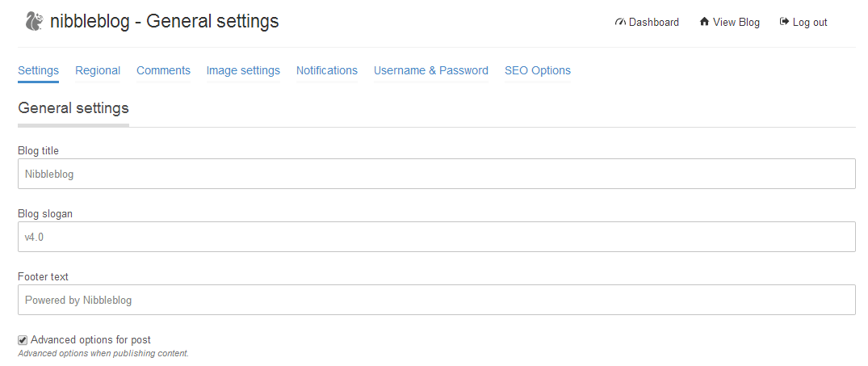Click the Log out arrow icon
The width and height of the screenshot is (868, 366).
pyautogui.click(x=783, y=22)
